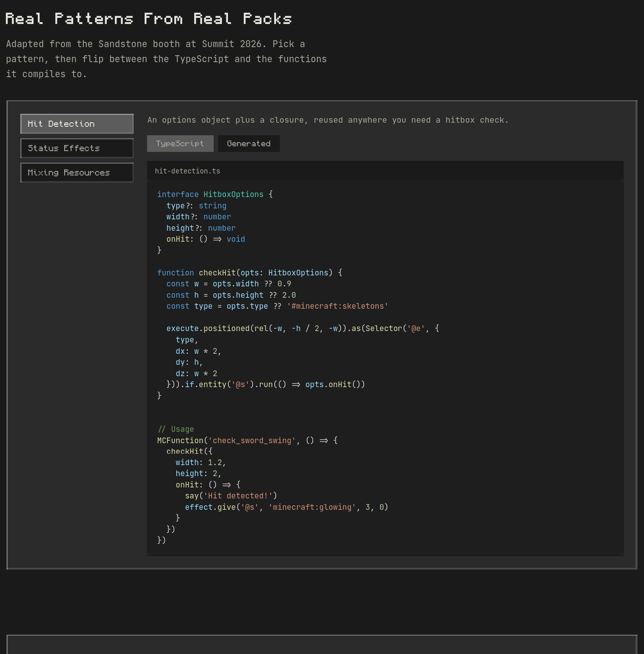
Task: Click the '// Usage' comment line
Action: click(176, 429)
